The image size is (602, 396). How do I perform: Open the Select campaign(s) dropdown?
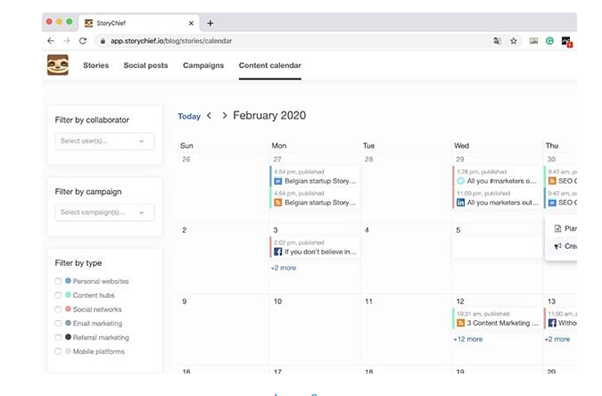point(105,212)
